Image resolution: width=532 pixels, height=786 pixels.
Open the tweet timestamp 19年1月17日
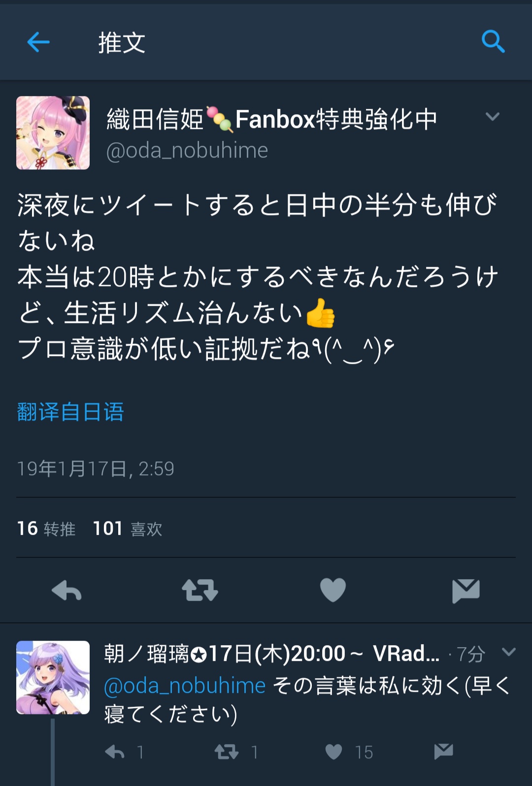click(x=96, y=469)
